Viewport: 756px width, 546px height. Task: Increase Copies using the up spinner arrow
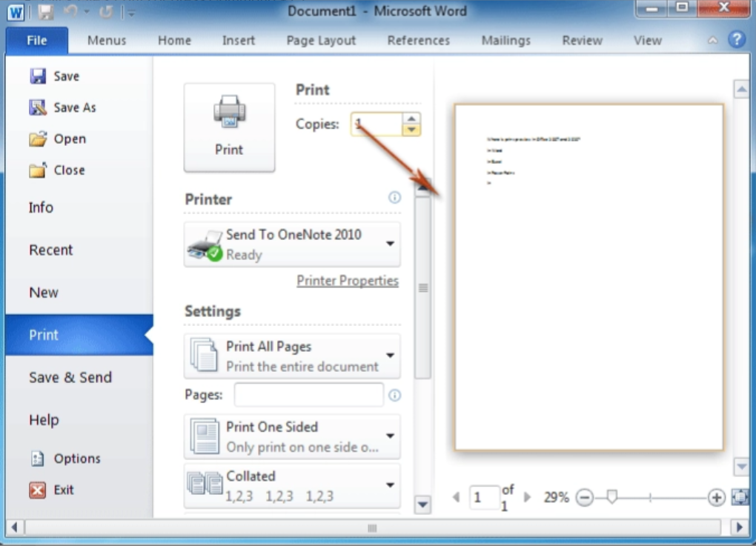(x=412, y=119)
